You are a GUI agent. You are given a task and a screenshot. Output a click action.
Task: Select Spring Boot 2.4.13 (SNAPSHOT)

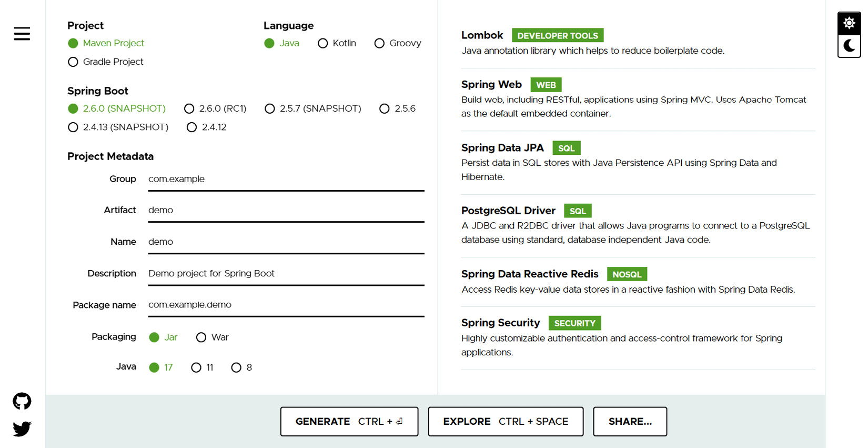118,127
